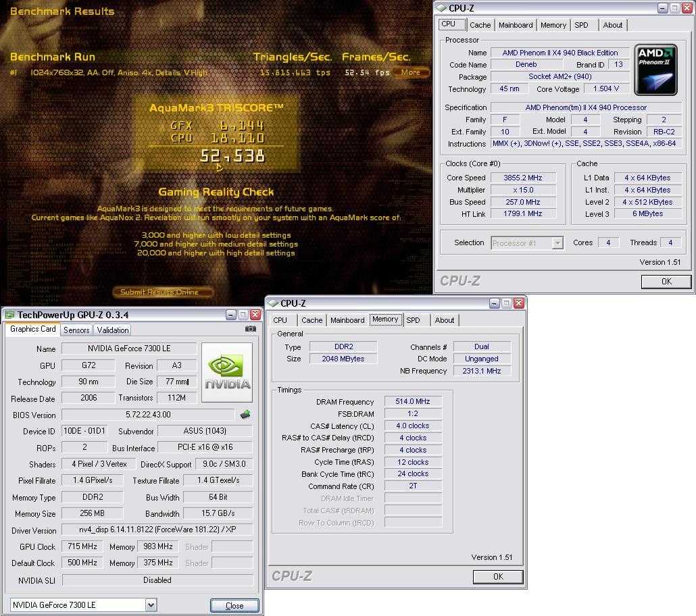Click the GPU-Z screenshot camera icon
The width and height of the screenshot is (696, 616).
[x=250, y=329]
